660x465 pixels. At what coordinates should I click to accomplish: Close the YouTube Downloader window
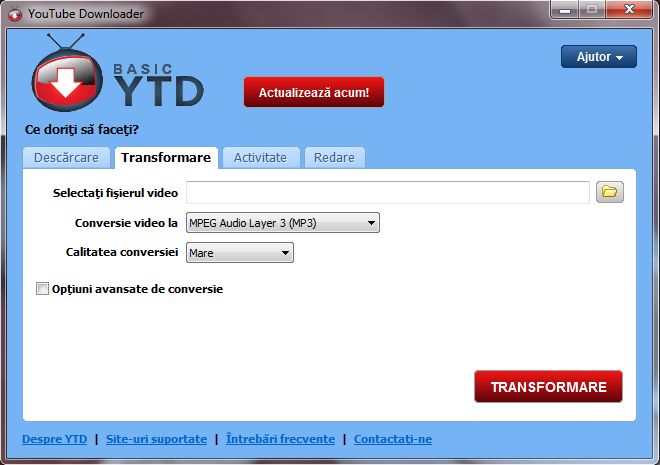629,10
